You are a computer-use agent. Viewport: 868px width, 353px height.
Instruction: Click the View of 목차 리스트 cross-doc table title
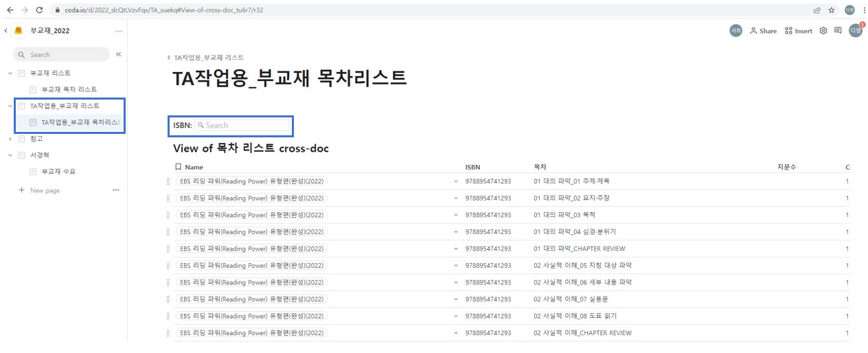[x=251, y=148]
